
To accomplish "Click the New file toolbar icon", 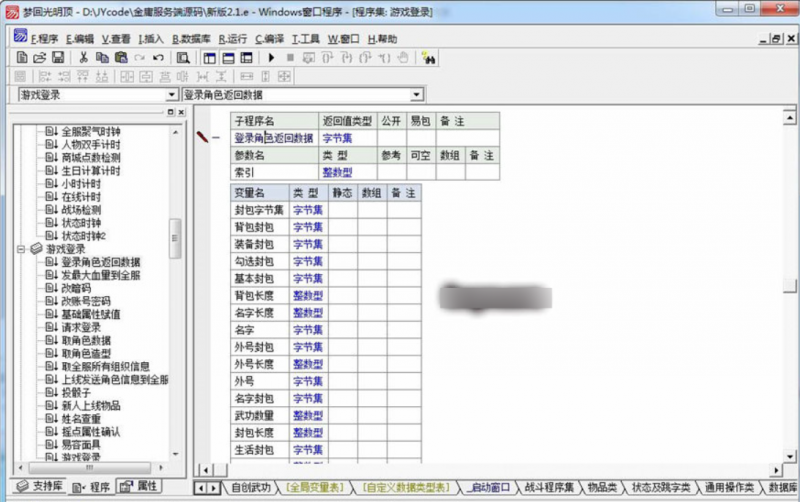I will (x=21, y=58).
